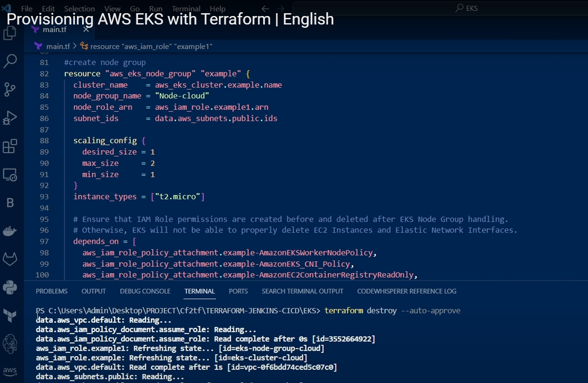Open the CODEWHISPERER REFERENCE LOG tab
The width and height of the screenshot is (588, 383).
(407, 291)
